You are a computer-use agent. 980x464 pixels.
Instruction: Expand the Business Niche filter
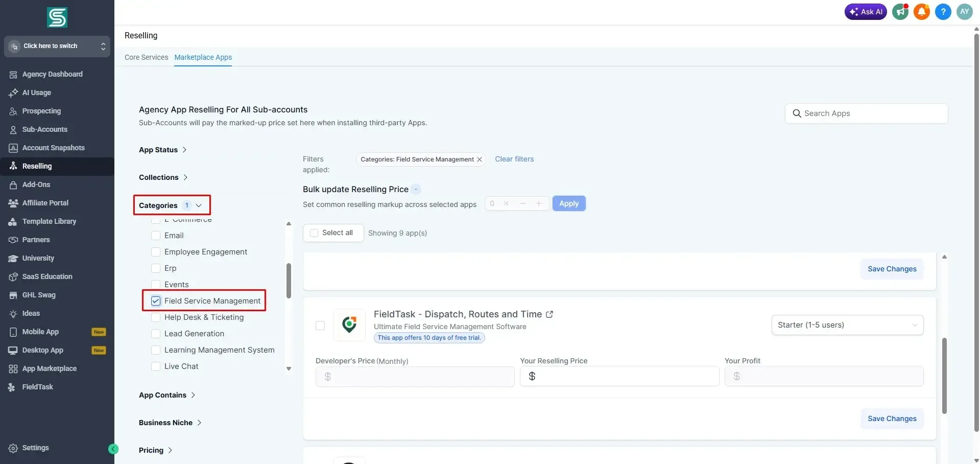170,423
